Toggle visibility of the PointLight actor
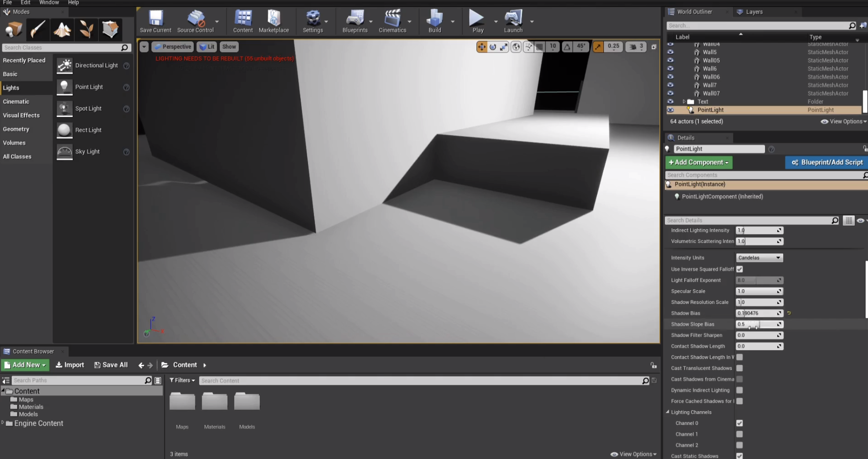Image resolution: width=868 pixels, height=459 pixels. (x=670, y=110)
